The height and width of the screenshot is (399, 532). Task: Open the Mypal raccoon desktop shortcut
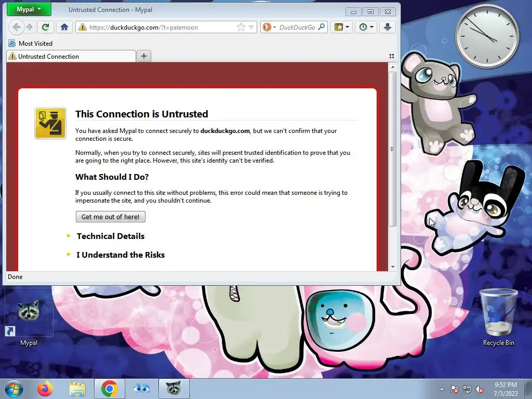[29, 317]
